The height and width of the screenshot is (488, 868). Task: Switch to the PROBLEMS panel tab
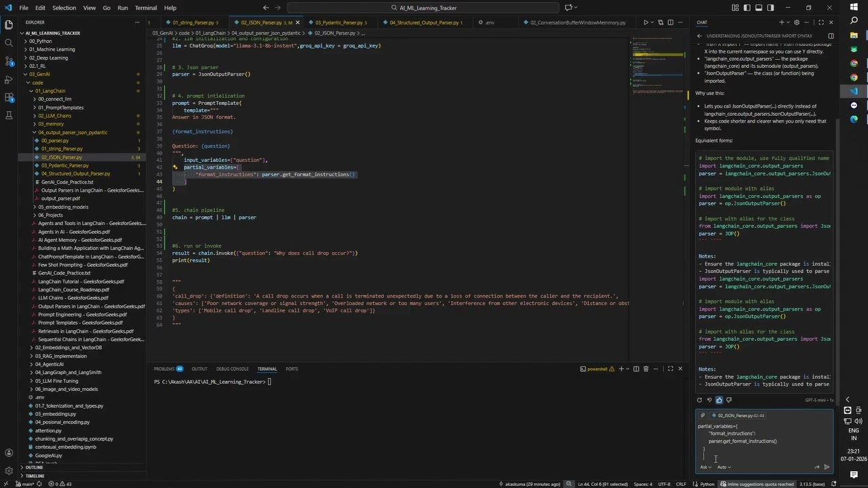pos(168,369)
